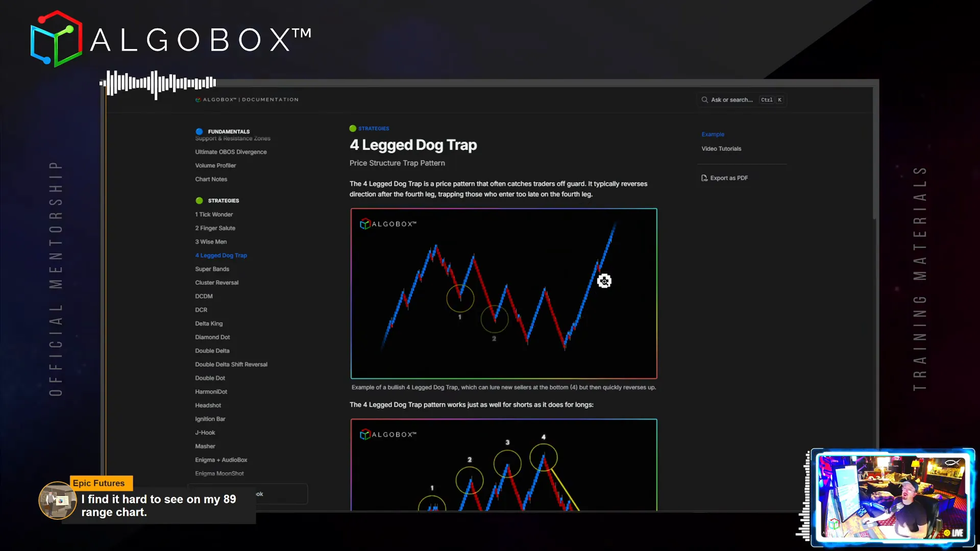Open the Cluster Reversal strategy
Image resolution: width=980 pixels, height=551 pixels.
216,283
